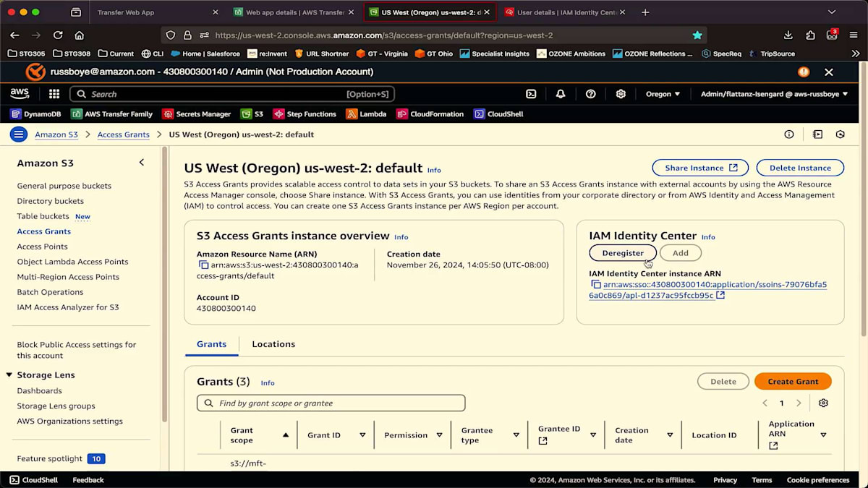Switch to the Locations tab

(x=273, y=344)
